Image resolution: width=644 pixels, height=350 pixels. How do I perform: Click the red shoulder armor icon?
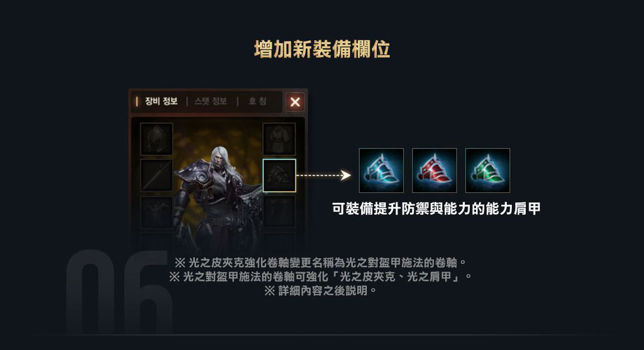(435, 170)
